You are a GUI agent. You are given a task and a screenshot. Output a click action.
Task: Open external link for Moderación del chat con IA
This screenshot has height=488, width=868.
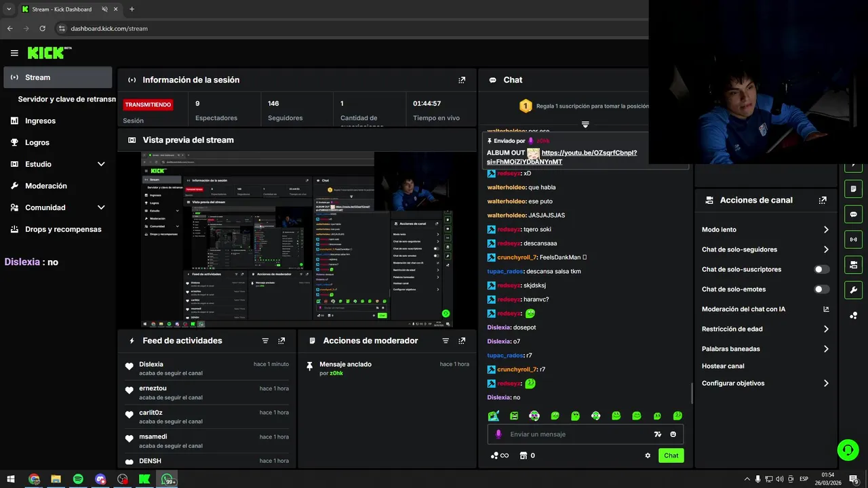(826, 309)
